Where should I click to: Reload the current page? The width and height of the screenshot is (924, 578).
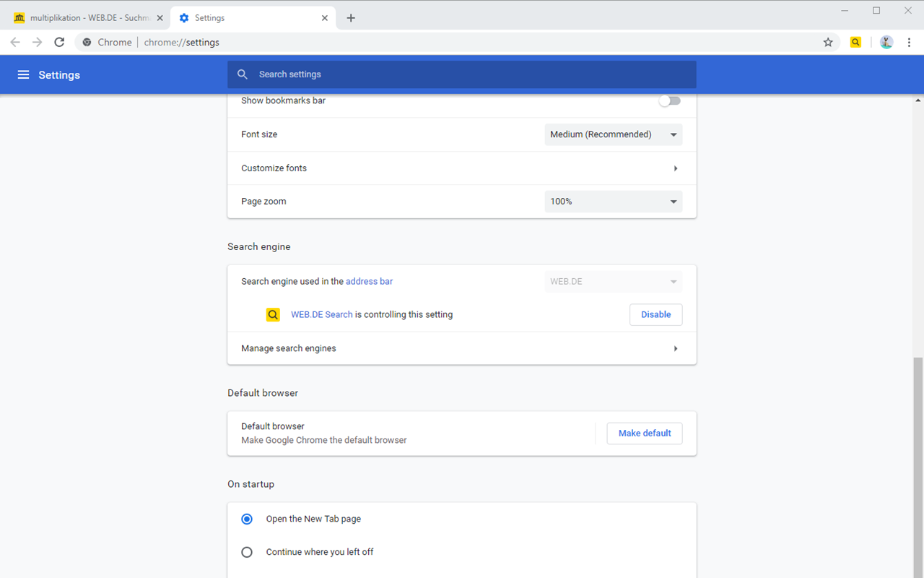pyautogui.click(x=59, y=43)
